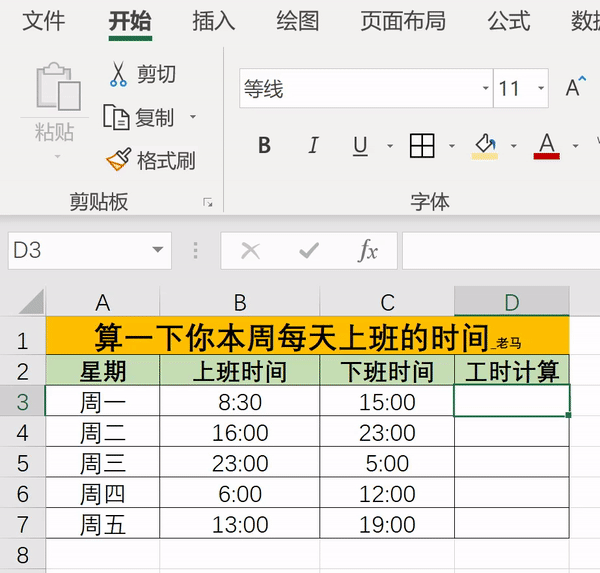
Task: Select the cell containing 16:00
Action: click(x=240, y=432)
